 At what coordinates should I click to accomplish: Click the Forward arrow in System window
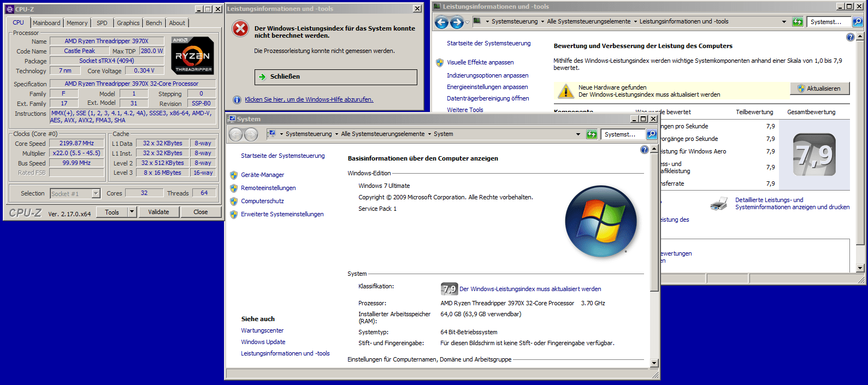[x=251, y=134]
